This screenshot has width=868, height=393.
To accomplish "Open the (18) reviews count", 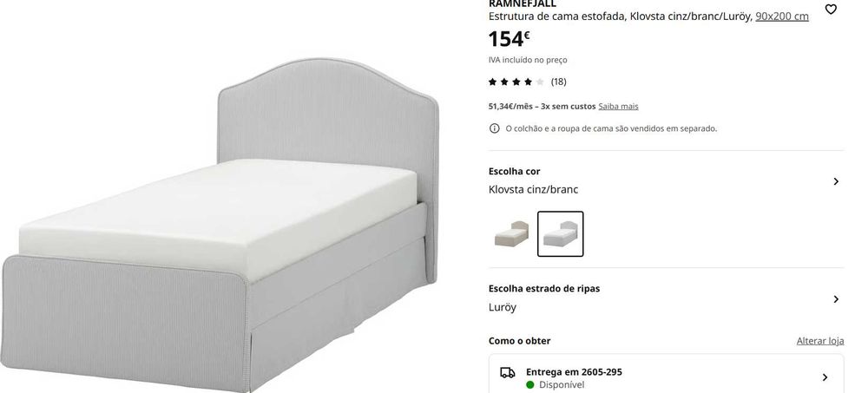I will click(558, 82).
